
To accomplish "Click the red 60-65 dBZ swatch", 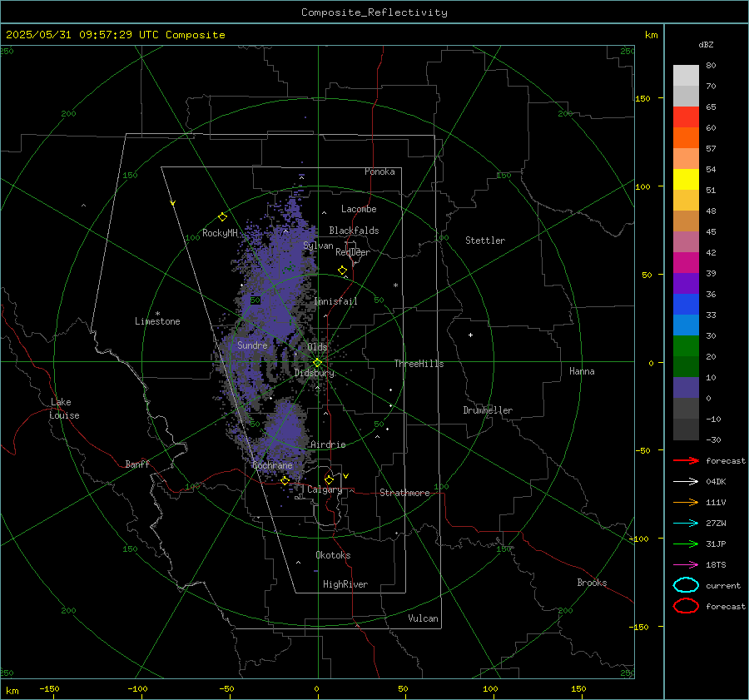I will (686, 117).
